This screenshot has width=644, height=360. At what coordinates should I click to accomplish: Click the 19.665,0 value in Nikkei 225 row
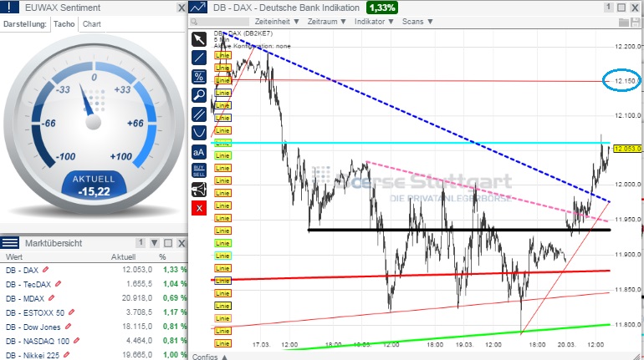tap(137, 355)
